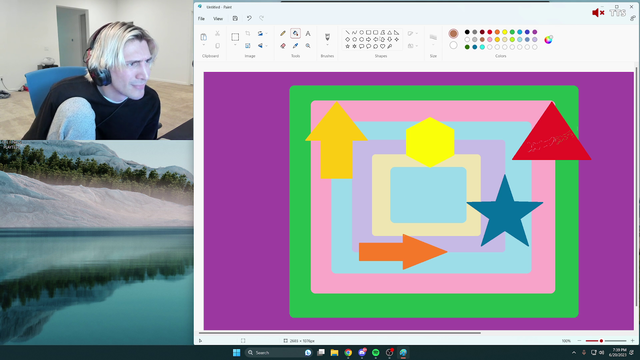This screenshot has width=640, height=360.
Task: Pick the Line shape
Action: click(347, 32)
